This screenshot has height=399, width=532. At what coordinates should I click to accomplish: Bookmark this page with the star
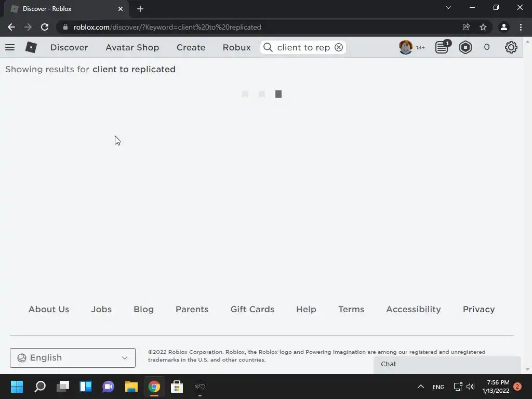pyautogui.click(x=483, y=27)
